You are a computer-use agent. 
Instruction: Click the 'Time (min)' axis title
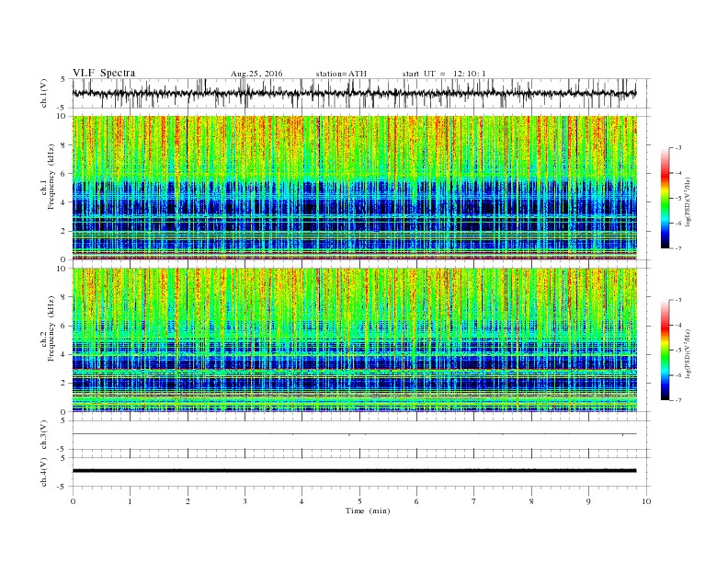click(368, 511)
